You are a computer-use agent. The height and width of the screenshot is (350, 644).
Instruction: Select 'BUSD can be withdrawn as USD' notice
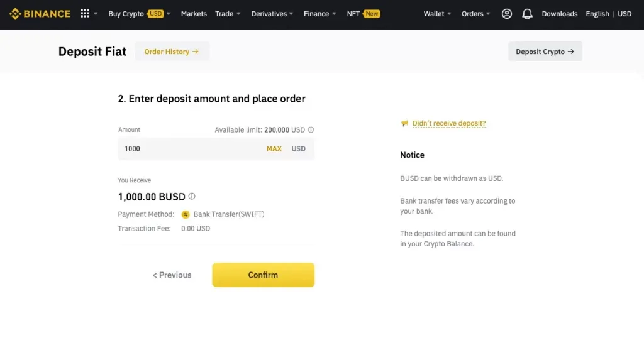[452, 178]
